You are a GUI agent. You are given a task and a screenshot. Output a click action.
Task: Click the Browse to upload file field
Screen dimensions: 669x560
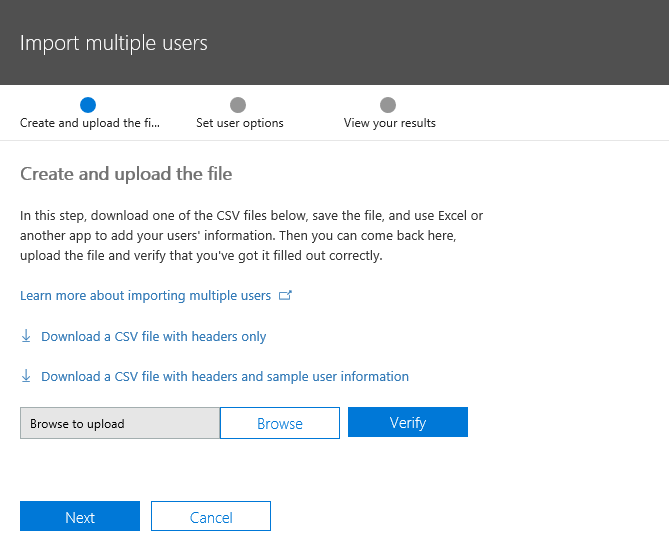(x=120, y=423)
